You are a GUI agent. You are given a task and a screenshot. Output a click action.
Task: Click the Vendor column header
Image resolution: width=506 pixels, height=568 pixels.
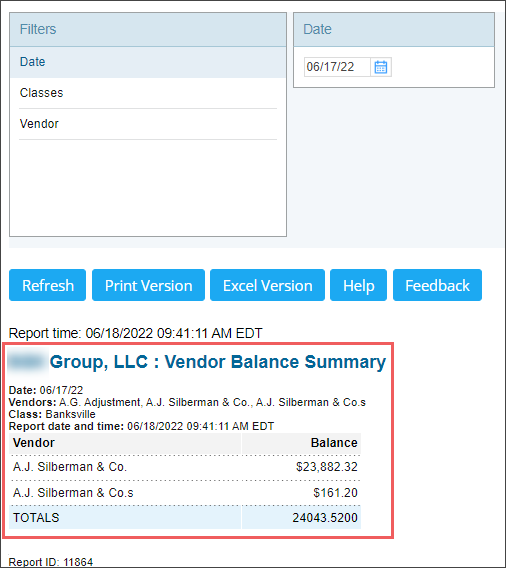coord(125,443)
